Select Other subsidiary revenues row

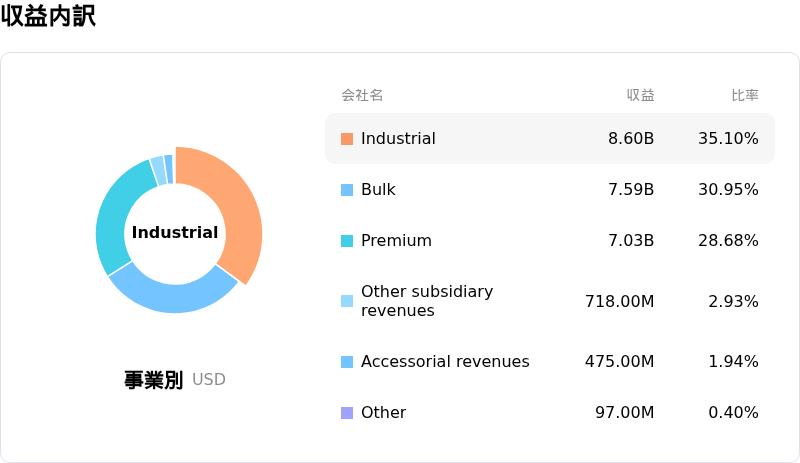pos(550,301)
